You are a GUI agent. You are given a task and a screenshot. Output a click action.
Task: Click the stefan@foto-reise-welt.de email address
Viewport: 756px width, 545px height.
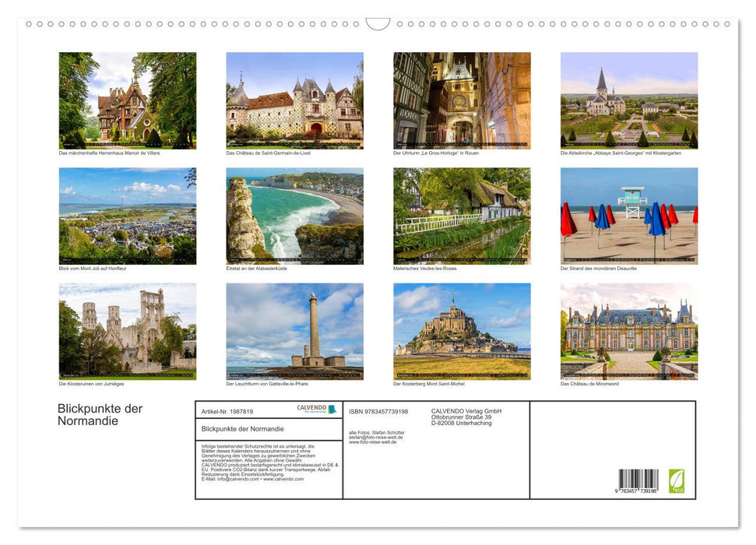[x=373, y=438]
